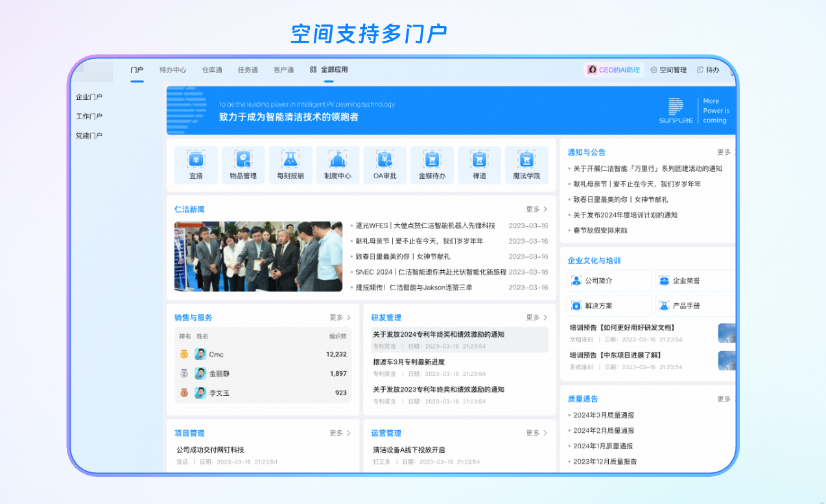Open the 2024年1月质量通报 entry
The width and height of the screenshot is (826, 504).
(604, 446)
